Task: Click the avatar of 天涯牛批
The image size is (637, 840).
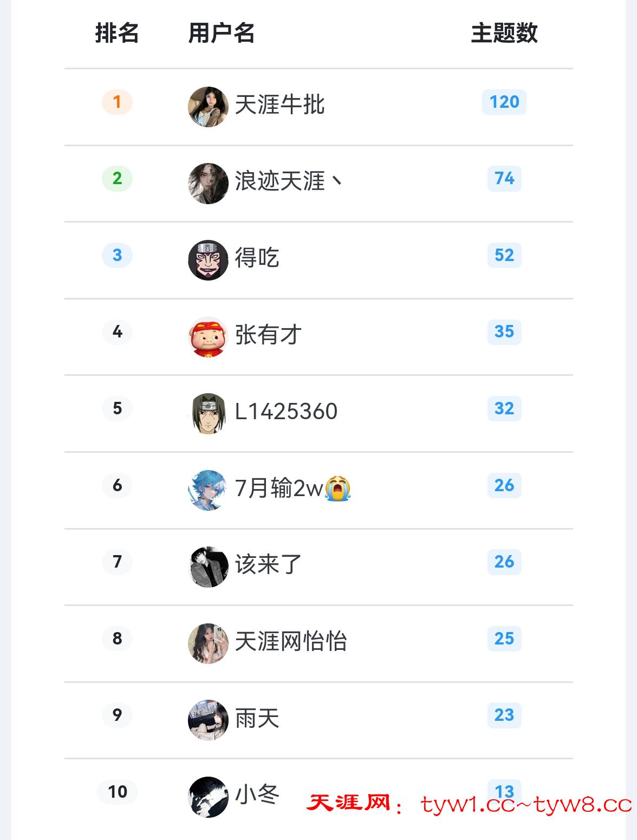Action: click(208, 107)
